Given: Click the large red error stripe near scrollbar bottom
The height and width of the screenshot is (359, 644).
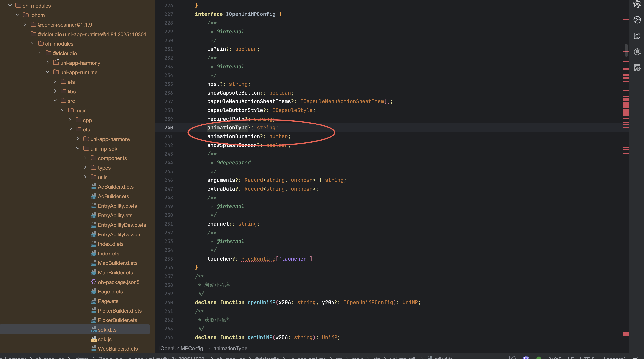Looking at the screenshot, I should pyautogui.click(x=626, y=334).
